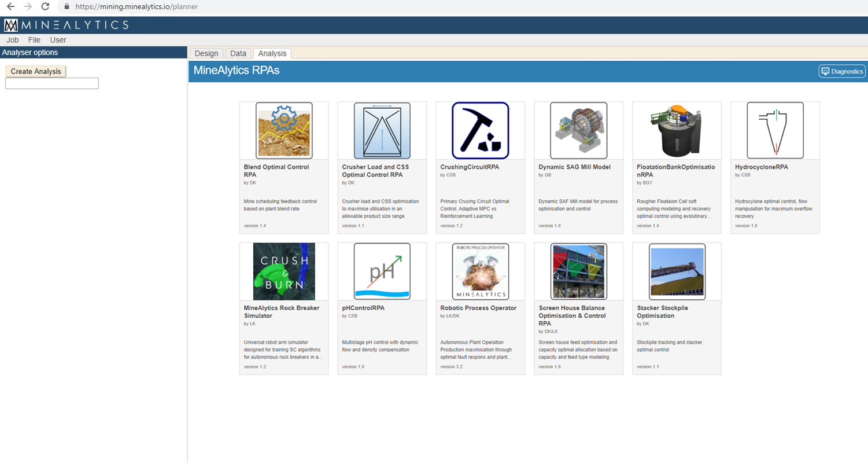
Task: Click the pHControlRPA title
Action: click(x=363, y=308)
